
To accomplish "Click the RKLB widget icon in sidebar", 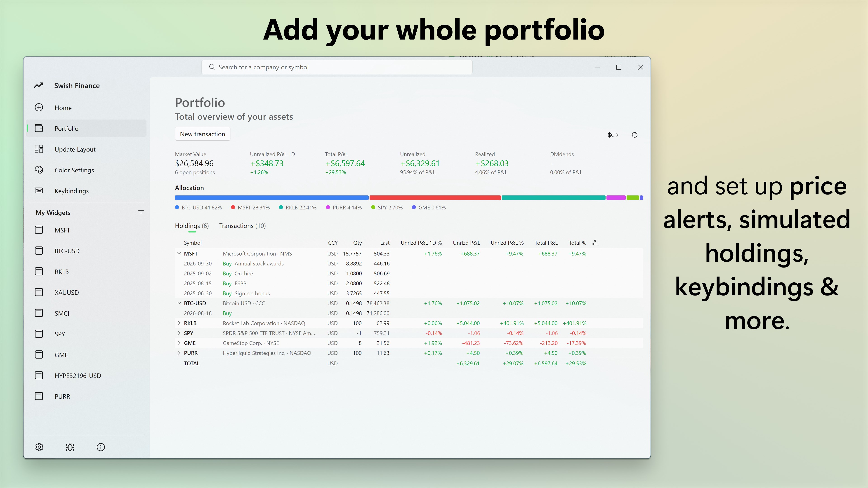I will [x=39, y=271].
